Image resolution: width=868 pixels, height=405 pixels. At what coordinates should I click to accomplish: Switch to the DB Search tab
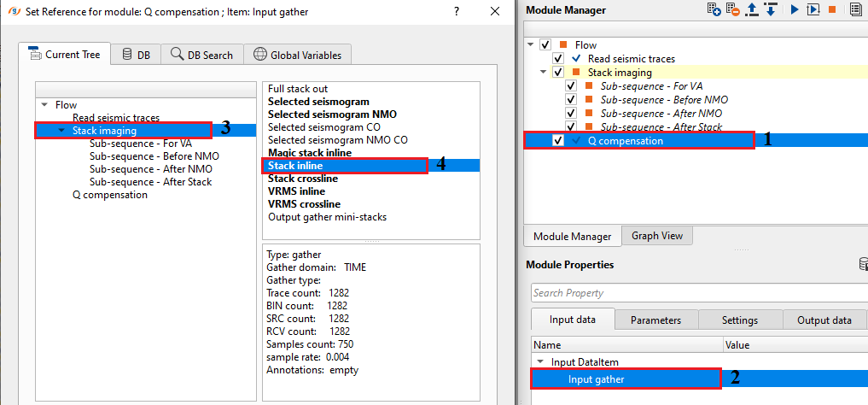(x=201, y=55)
